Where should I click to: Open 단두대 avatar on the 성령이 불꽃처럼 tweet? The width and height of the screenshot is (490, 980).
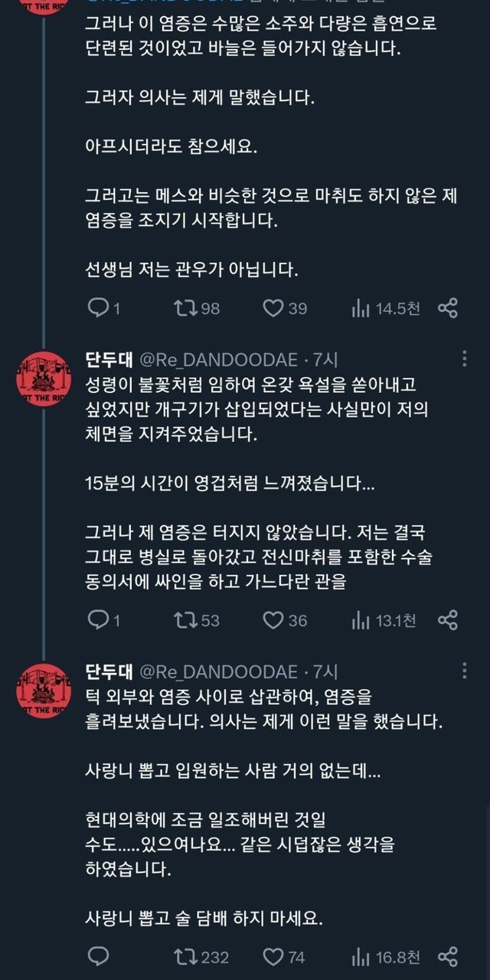click(x=44, y=379)
